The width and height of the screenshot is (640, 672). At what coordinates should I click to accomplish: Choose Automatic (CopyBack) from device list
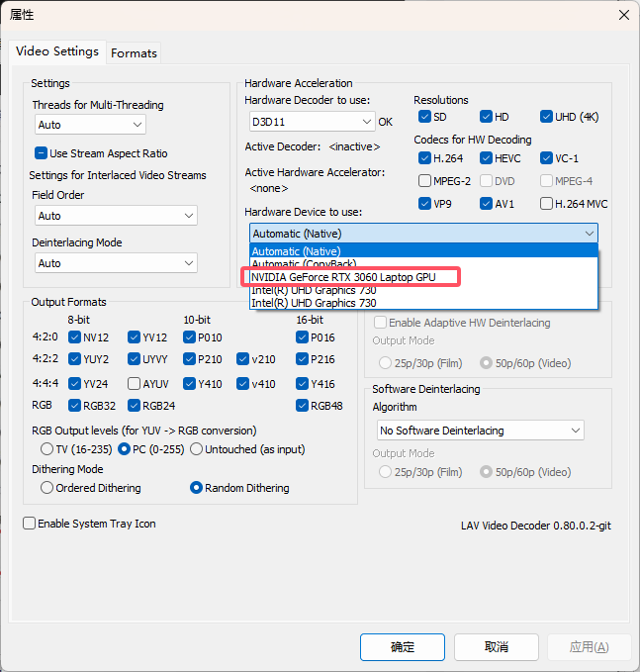click(x=303, y=264)
